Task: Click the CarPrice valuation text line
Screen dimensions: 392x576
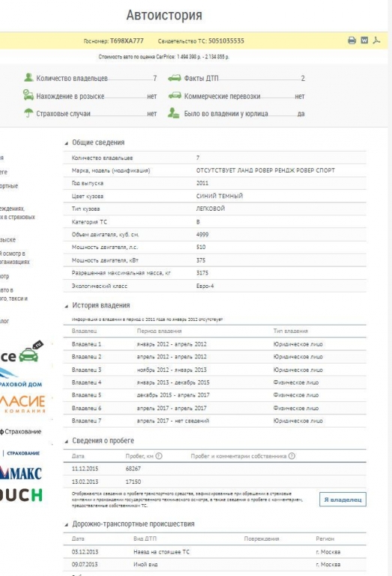Action: click(163, 56)
